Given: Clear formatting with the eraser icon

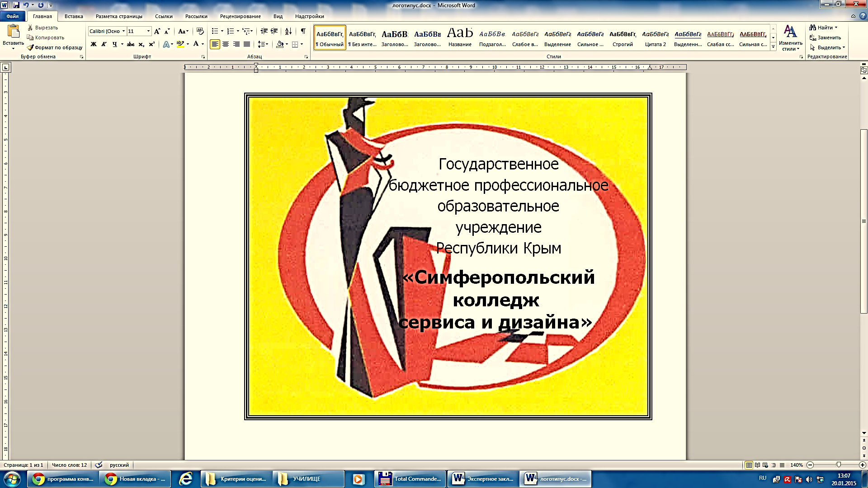Looking at the screenshot, I should tap(200, 31).
